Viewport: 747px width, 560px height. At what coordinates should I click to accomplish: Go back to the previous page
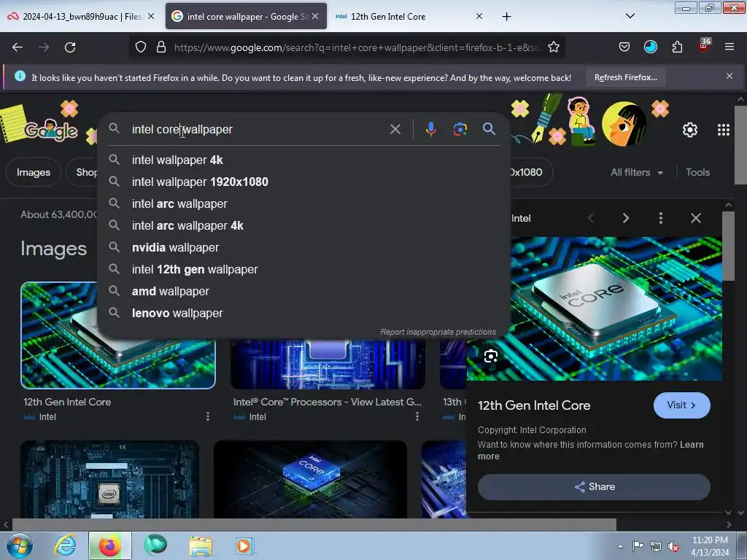[18, 47]
